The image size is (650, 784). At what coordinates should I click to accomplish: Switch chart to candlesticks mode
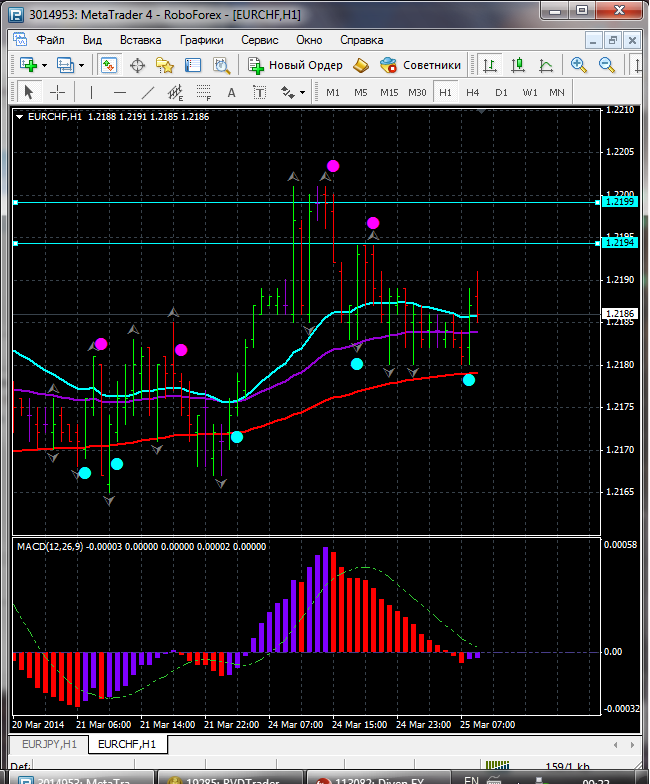[518, 65]
